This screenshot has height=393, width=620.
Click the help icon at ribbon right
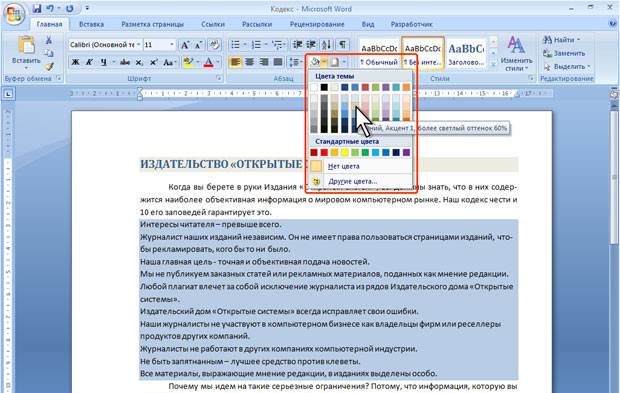tap(613, 24)
